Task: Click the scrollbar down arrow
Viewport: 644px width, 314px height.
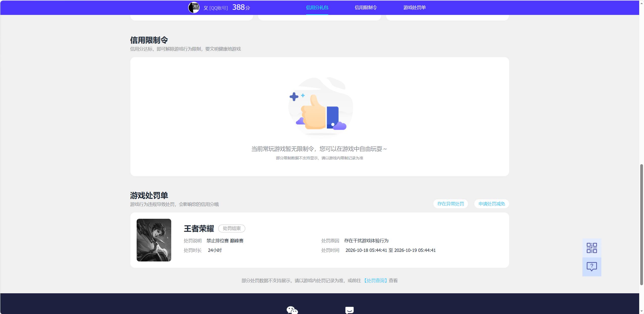Action: coord(641,311)
